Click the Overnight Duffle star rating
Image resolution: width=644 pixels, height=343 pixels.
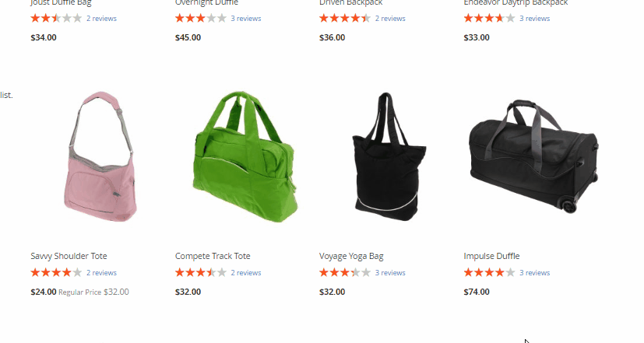pyautogui.click(x=200, y=18)
